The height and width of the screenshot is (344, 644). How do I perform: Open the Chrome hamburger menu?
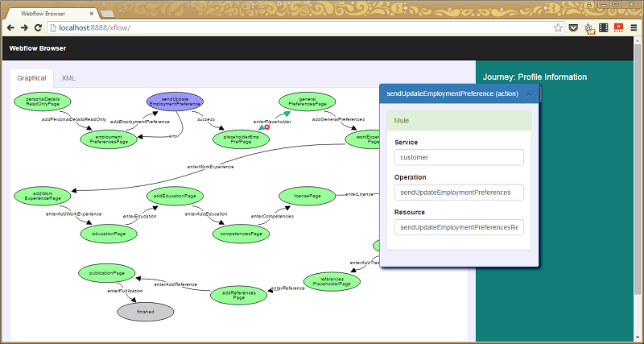coord(634,27)
